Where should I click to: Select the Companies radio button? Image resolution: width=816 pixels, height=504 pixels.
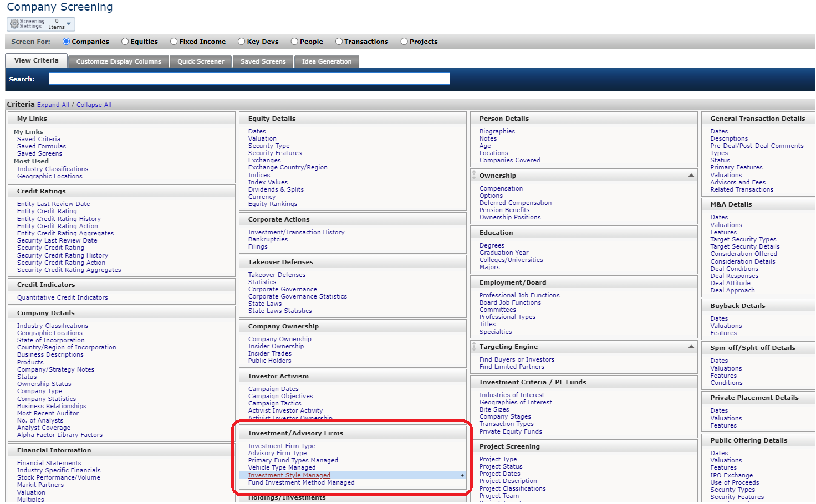(67, 42)
